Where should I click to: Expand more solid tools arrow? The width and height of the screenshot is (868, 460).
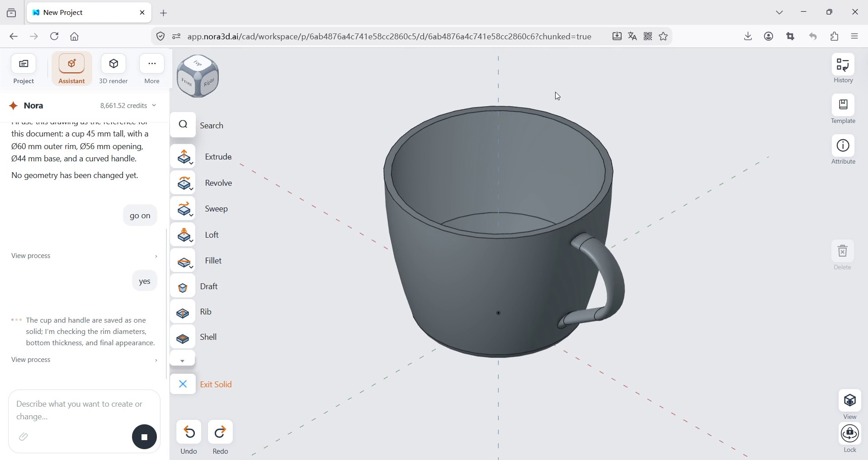[183, 359]
